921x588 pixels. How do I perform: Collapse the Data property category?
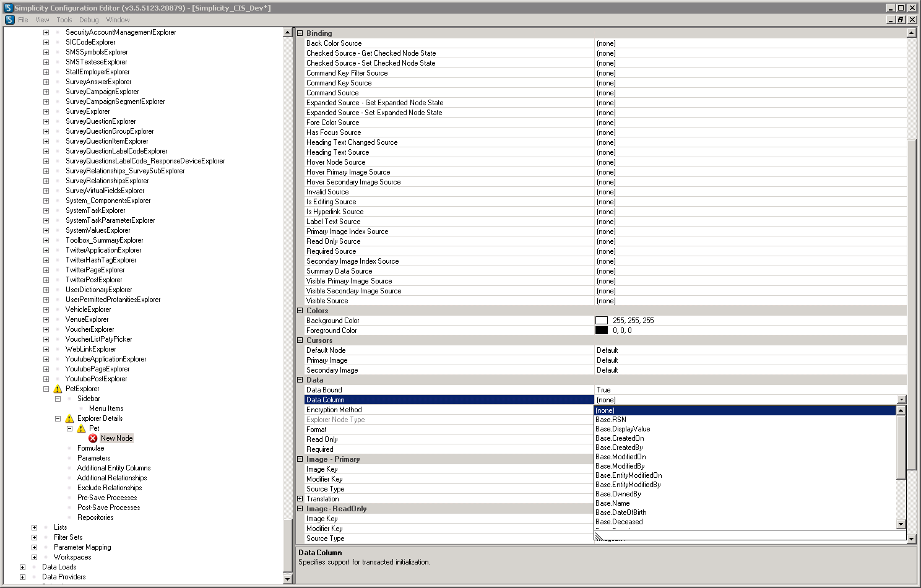[x=300, y=380]
